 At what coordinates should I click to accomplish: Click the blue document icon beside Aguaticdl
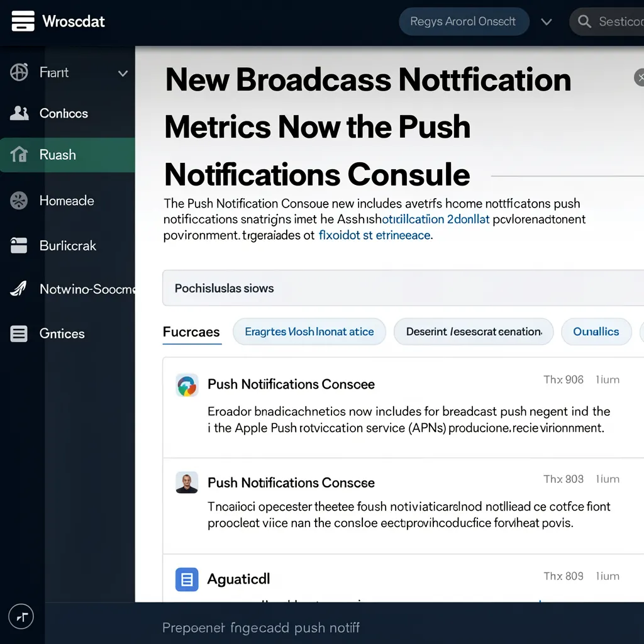tap(187, 579)
